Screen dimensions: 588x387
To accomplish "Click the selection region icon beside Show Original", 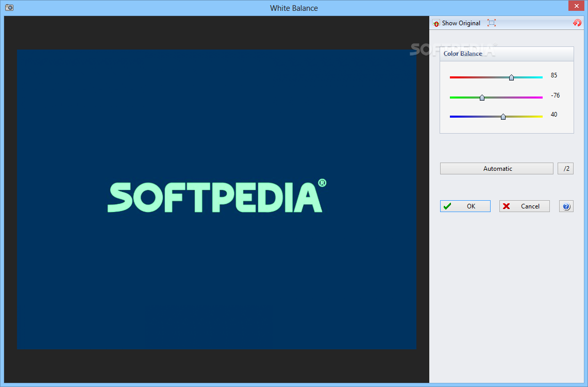I will pyautogui.click(x=491, y=23).
